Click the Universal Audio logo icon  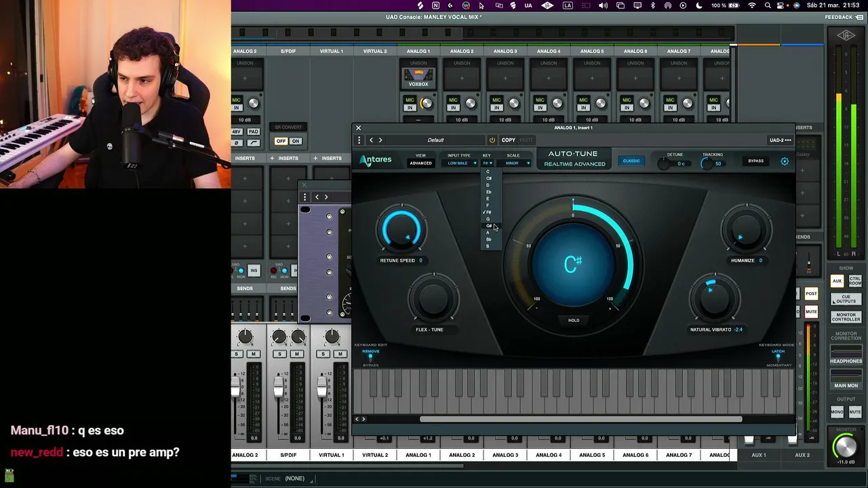[x=846, y=36]
